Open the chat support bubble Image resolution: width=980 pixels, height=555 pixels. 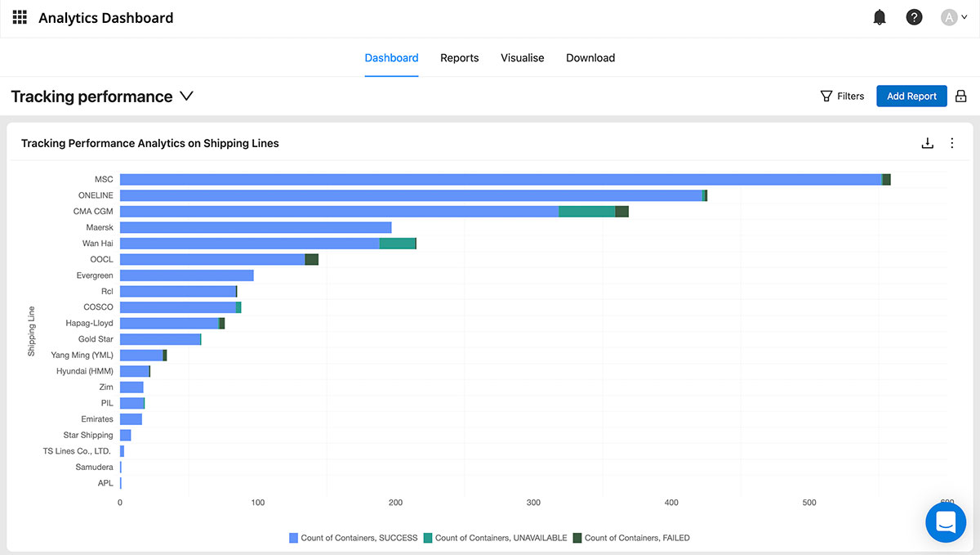[946, 521]
